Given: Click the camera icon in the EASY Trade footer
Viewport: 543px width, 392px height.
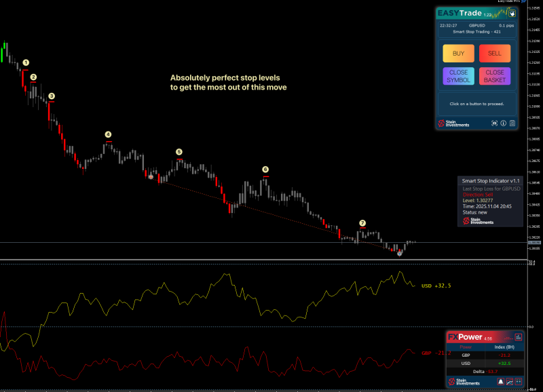Looking at the screenshot, I should 495,123.
